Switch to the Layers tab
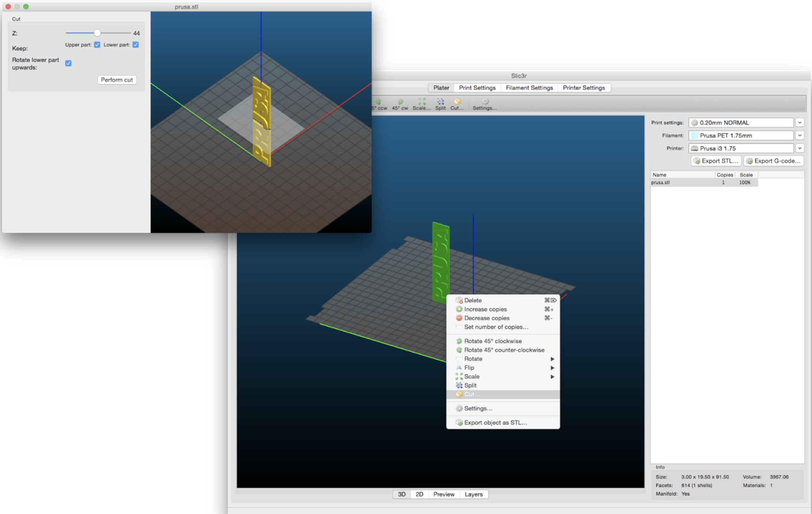The image size is (812, 514). tap(473, 494)
